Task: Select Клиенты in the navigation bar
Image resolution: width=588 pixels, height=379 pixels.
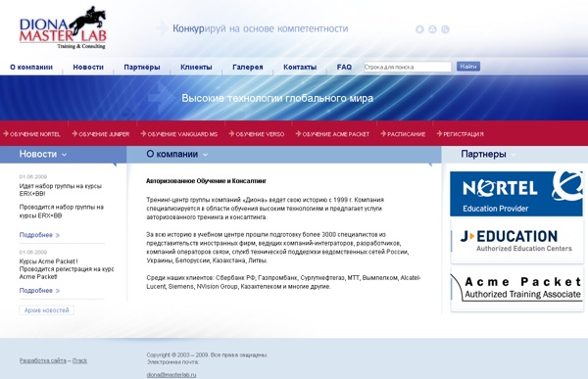Action: pos(196,68)
